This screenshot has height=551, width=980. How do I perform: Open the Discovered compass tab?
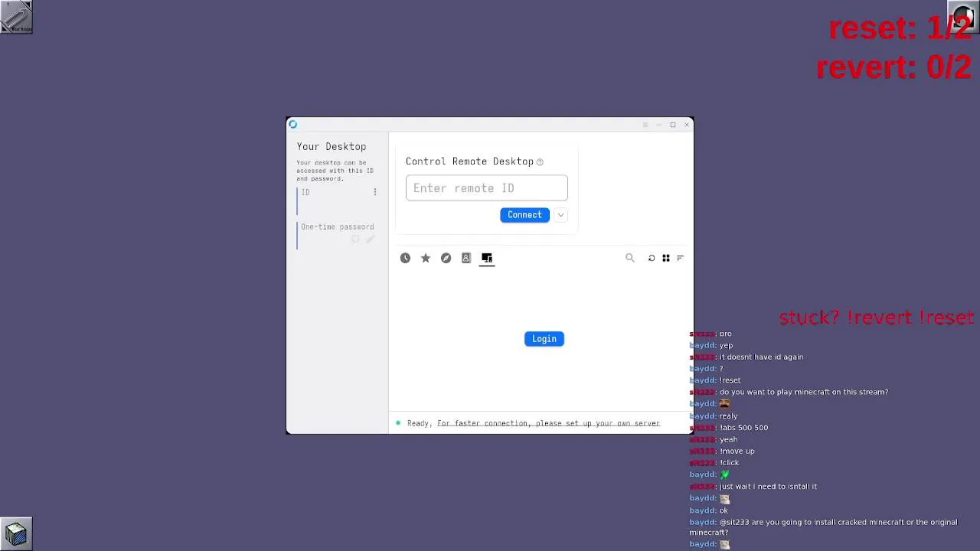(446, 258)
